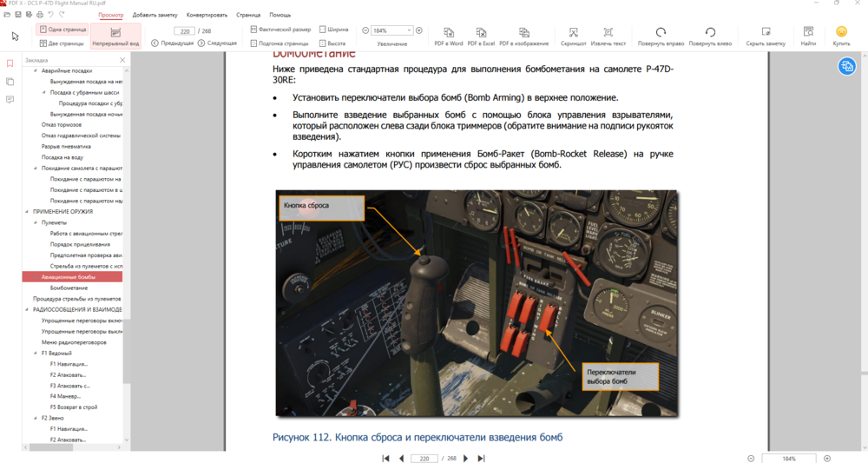This screenshot has height=463, width=868.
Task: Open the Просмотр tab
Action: [x=111, y=15]
